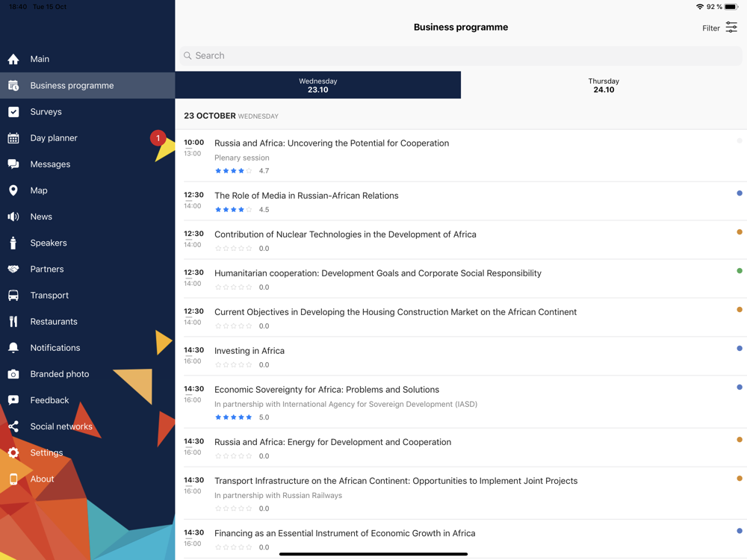The width and height of the screenshot is (747, 560).
Task: Open the Main home icon
Action: (x=13, y=59)
